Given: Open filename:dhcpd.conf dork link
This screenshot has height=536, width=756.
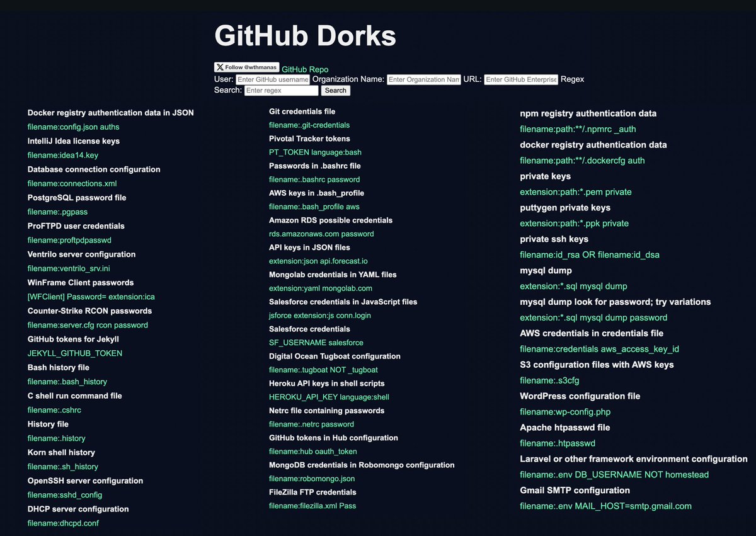Looking at the screenshot, I should [63, 523].
